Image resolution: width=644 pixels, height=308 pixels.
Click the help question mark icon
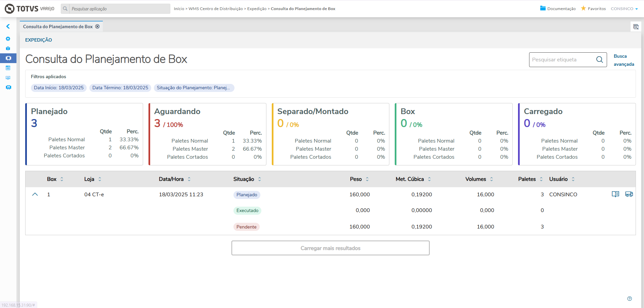tap(630, 299)
